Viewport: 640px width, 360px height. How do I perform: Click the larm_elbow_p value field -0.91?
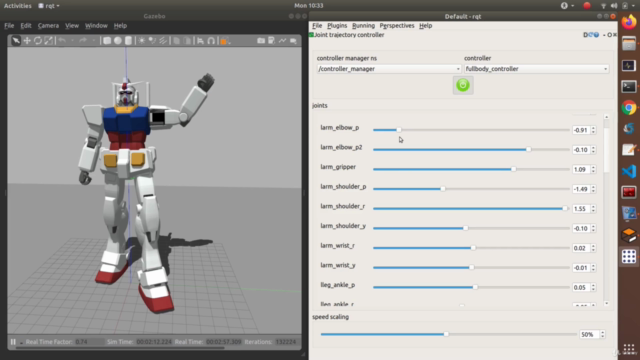[x=581, y=130]
